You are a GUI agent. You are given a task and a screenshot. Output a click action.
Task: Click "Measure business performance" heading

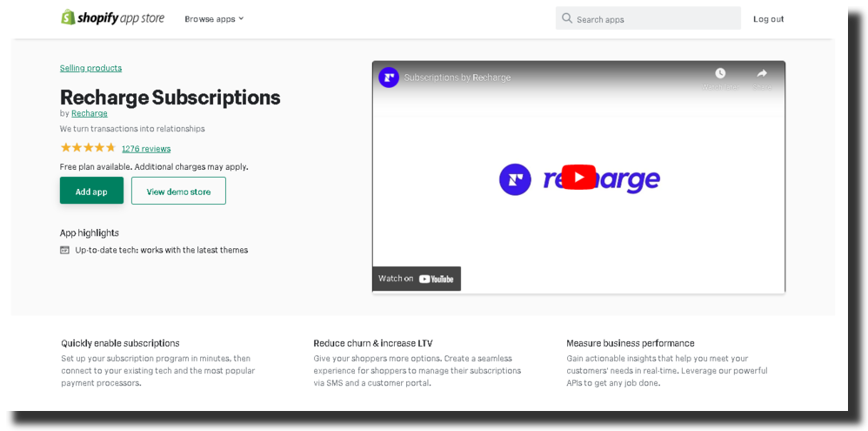pos(630,343)
